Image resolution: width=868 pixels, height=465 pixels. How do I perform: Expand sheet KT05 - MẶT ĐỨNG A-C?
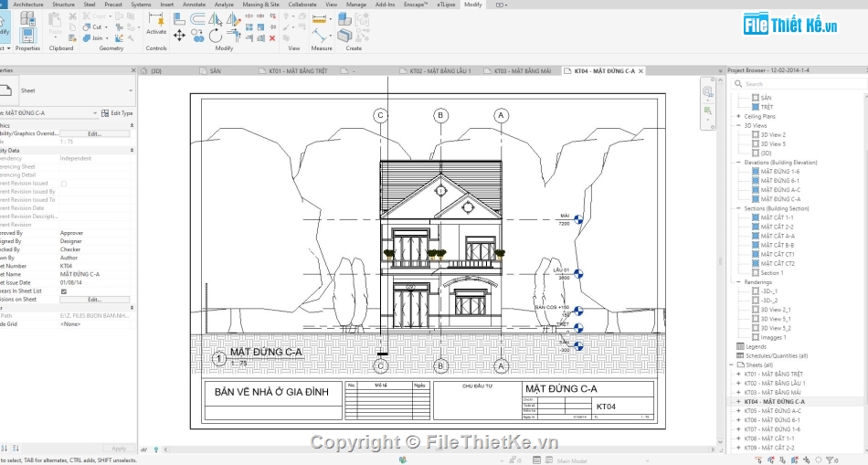click(x=738, y=411)
